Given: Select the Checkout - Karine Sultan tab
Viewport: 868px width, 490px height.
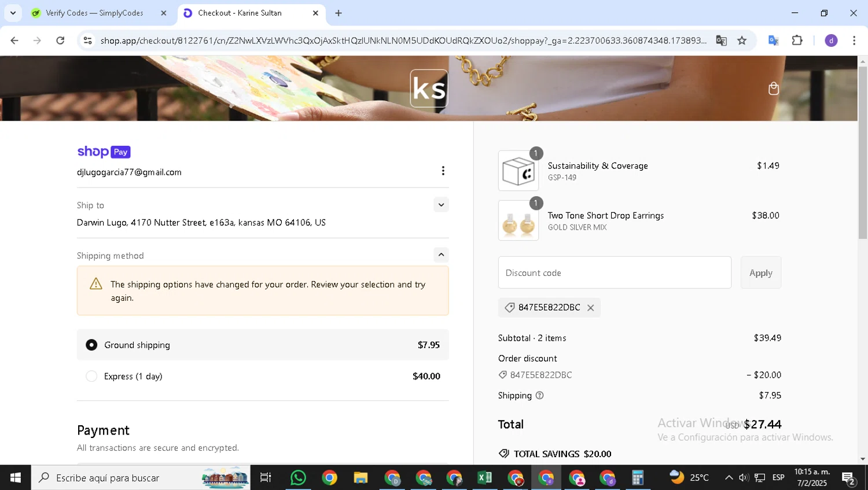Looking at the screenshot, I should coord(252,13).
